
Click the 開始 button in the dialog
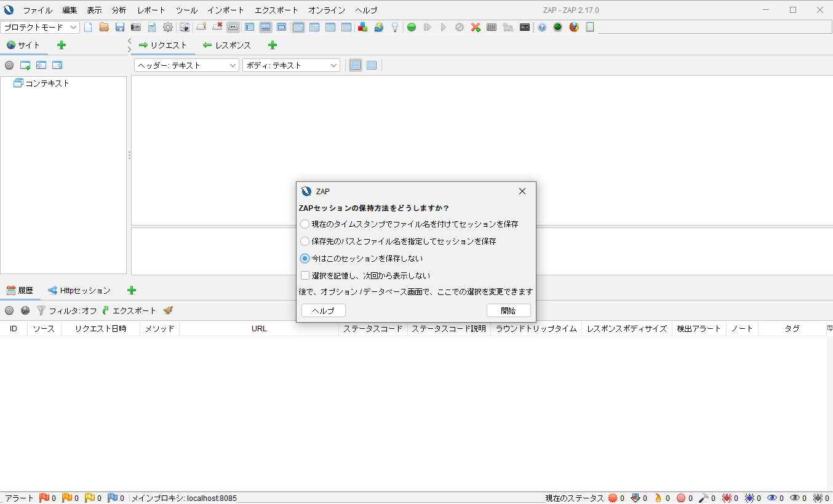pos(508,310)
